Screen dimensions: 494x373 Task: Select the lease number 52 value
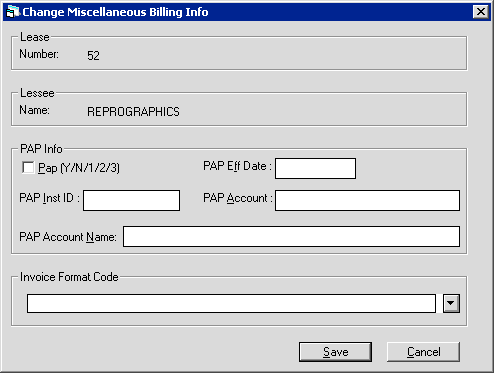tap(93, 56)
